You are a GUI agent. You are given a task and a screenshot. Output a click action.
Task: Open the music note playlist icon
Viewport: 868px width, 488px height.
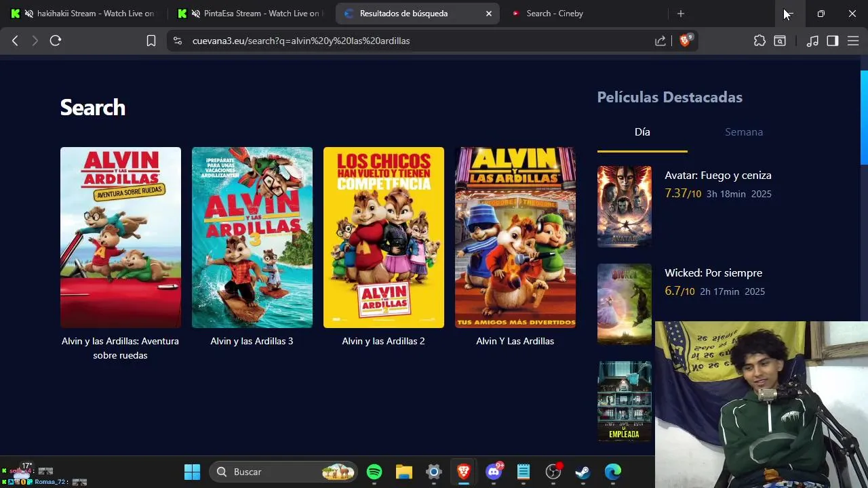pyautogui.click(x=812, y=41)
